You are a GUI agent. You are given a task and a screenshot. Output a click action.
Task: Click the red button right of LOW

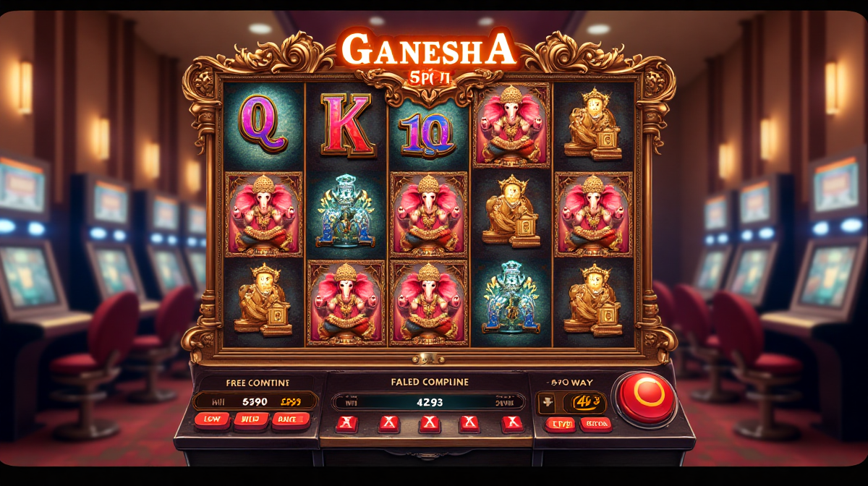251,420
